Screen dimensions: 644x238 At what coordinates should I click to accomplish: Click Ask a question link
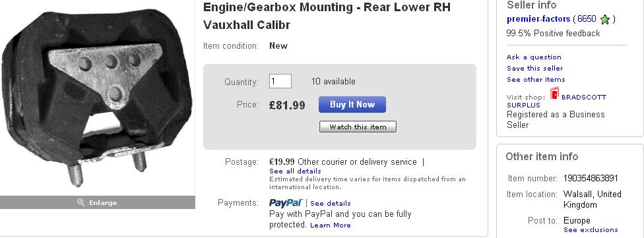coord(534,57)
